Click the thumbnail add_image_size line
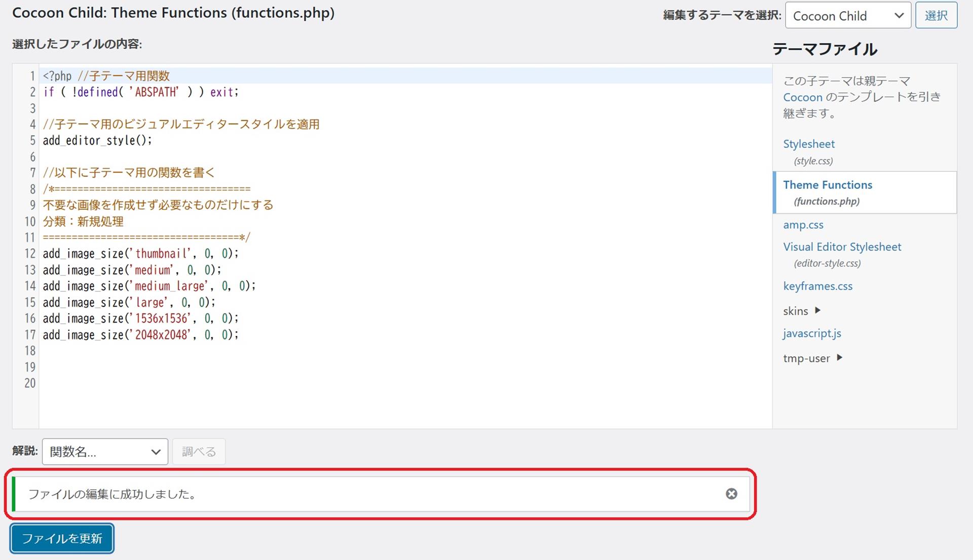The width and height of the screenshot is (973, 560). (x=140, y=253)
